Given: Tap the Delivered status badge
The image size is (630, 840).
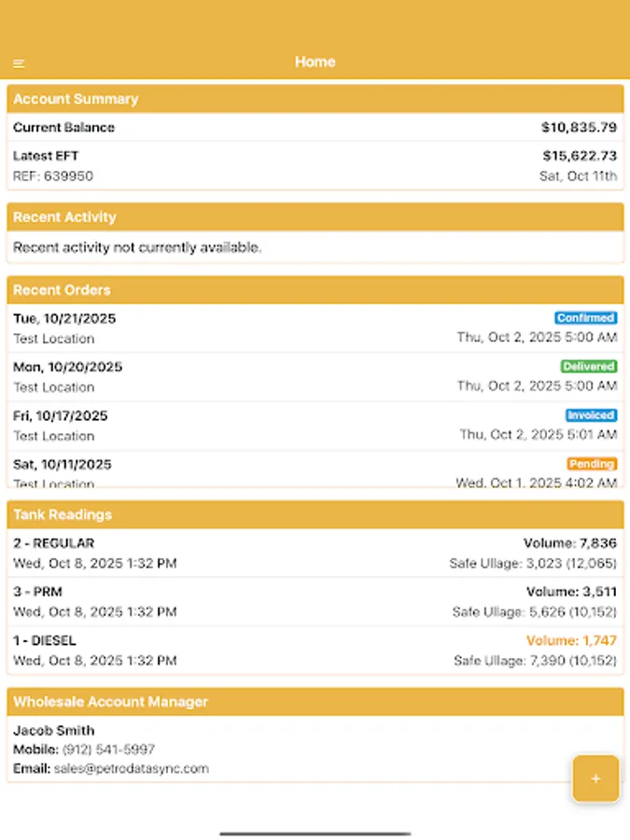Looking at the screenshot, I should pos(589,366).
